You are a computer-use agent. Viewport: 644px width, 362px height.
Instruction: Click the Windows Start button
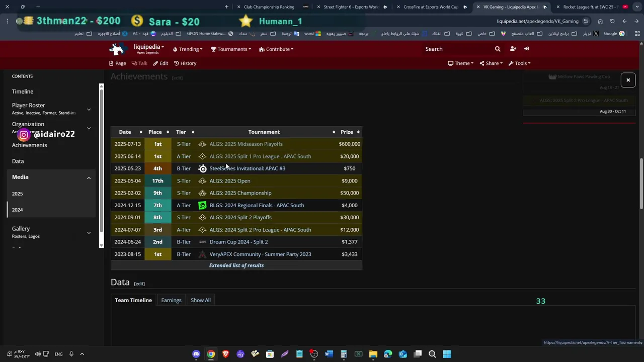[x=447, y=354]
